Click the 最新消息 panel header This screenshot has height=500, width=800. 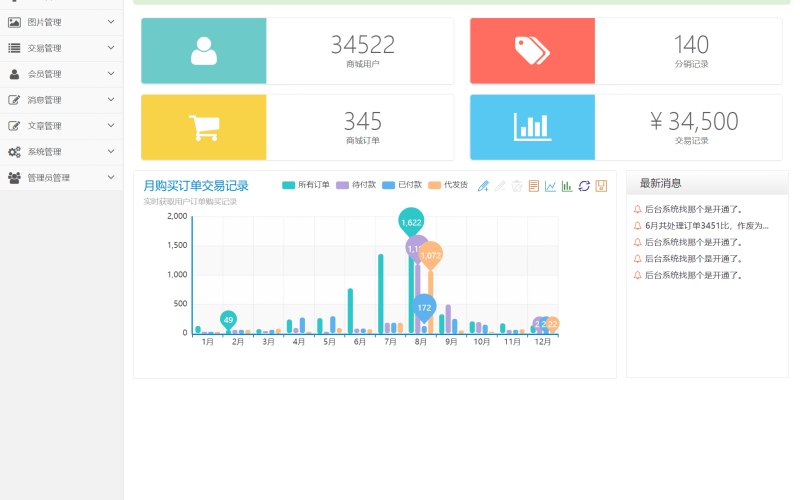[707, 183]
